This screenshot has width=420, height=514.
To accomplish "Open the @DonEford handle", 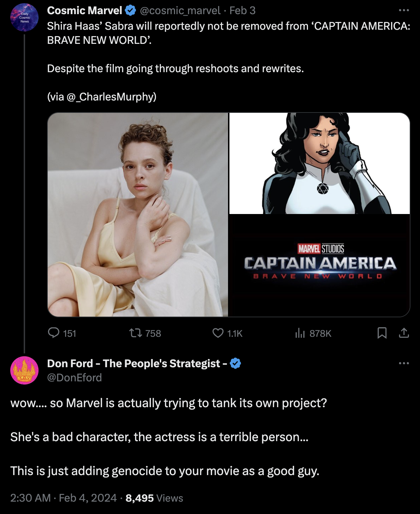I will [75, 378].
